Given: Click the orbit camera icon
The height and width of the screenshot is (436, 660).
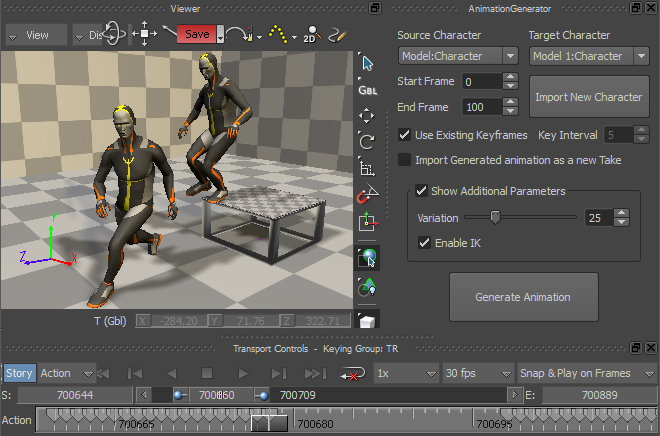Looking at the screenshot, I should [114, 34].
